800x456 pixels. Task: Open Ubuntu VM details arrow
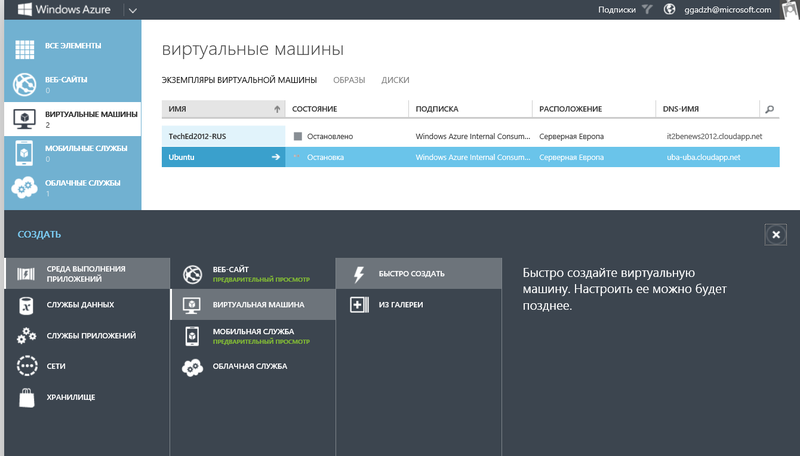276,157
